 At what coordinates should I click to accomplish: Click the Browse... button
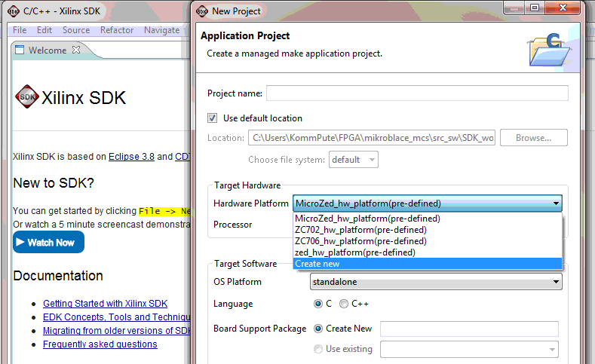(533, 138)
